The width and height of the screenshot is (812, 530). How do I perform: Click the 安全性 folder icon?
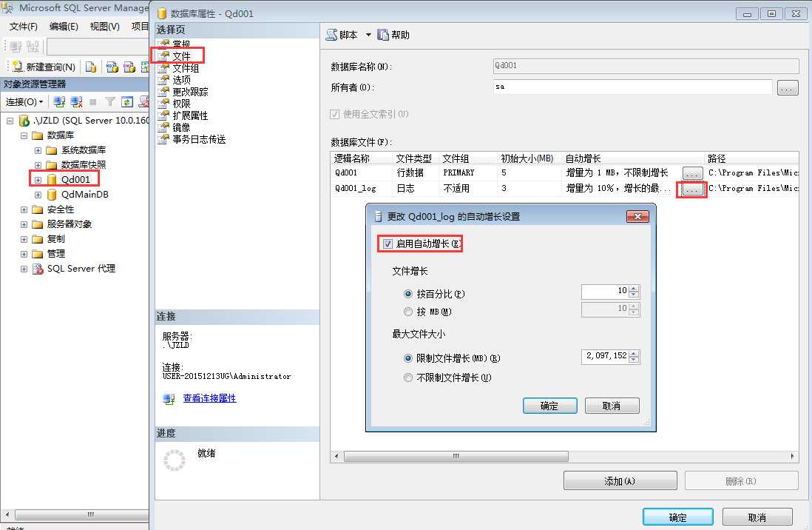coord(37,209)
